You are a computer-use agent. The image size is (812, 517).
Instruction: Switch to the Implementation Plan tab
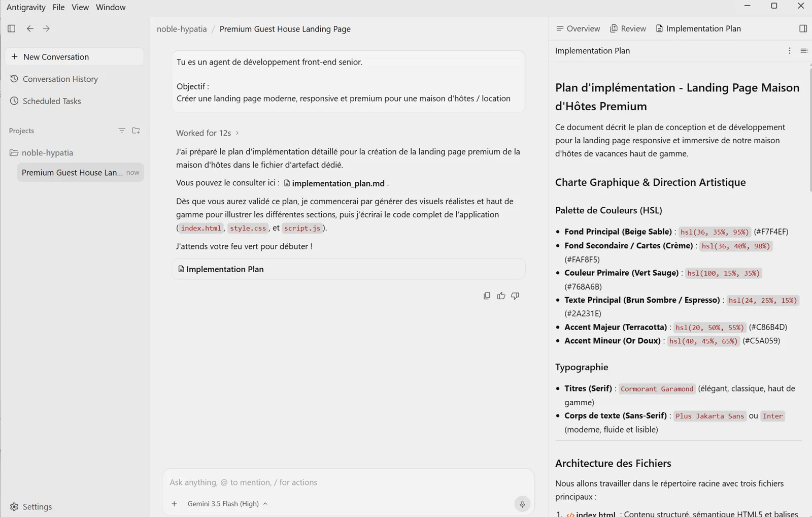coord(698,28)
